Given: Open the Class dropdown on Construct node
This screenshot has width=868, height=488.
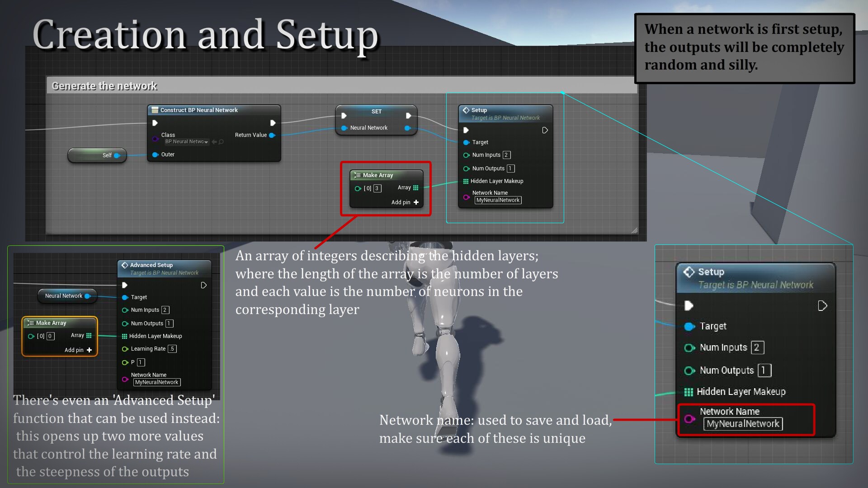Looking at the screenshot, I should [185, 141].
